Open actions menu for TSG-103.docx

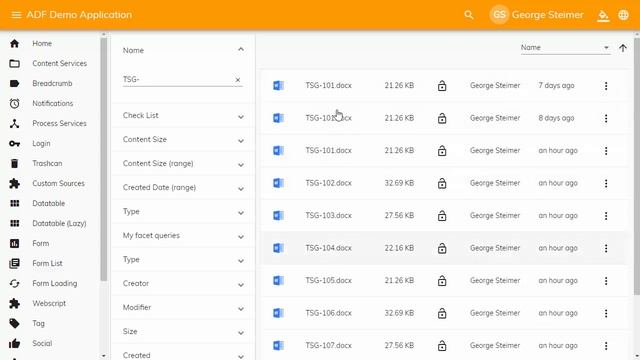(x=606, y=216)
